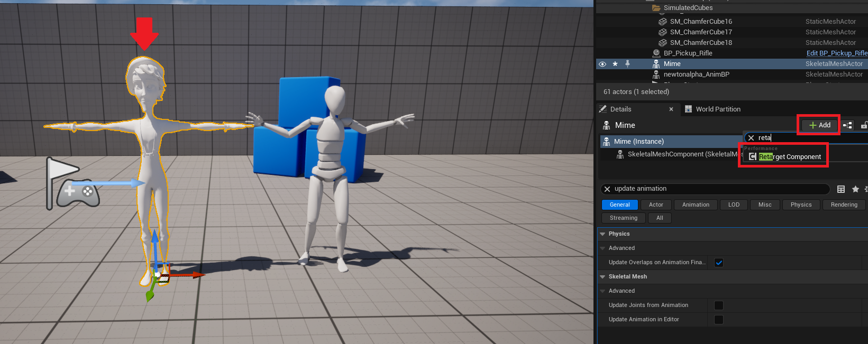Click the skeleton icon of newtonalpha_AnimBP
The width and height of the screenshot is (868, 344).
[x=656, y=75]
